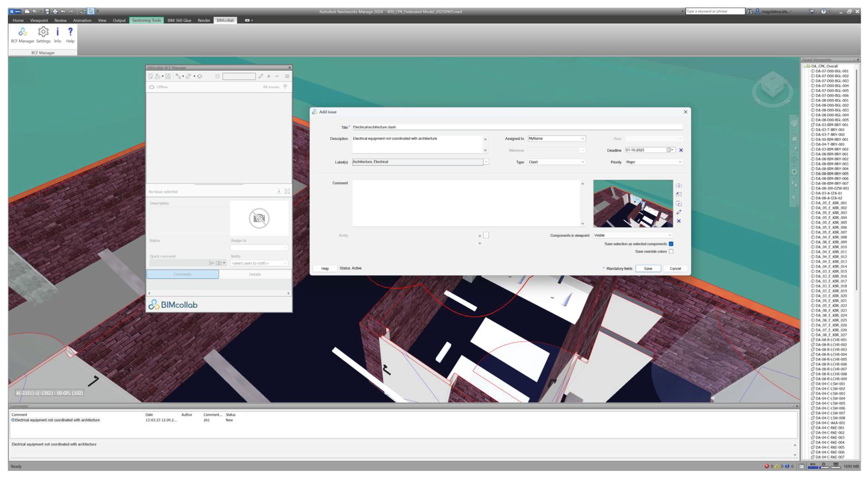Click the new BCF file icon in BCF Manager
This screenshot has height=481, width=868.
tap(151, 76)
